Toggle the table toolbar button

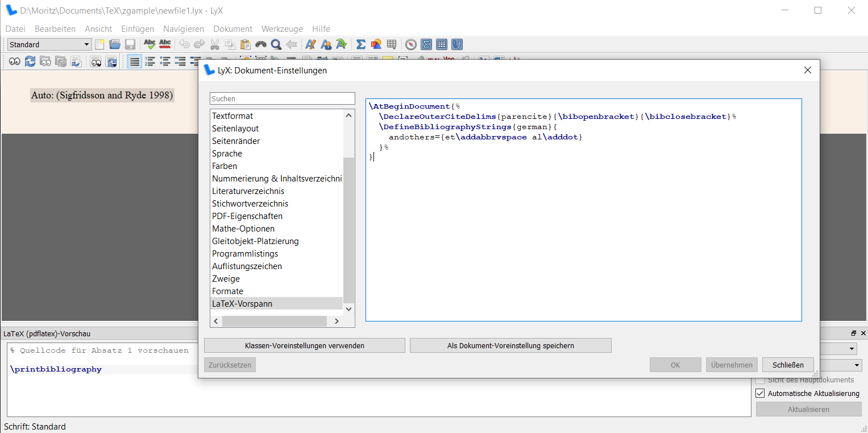click(441, 44)
